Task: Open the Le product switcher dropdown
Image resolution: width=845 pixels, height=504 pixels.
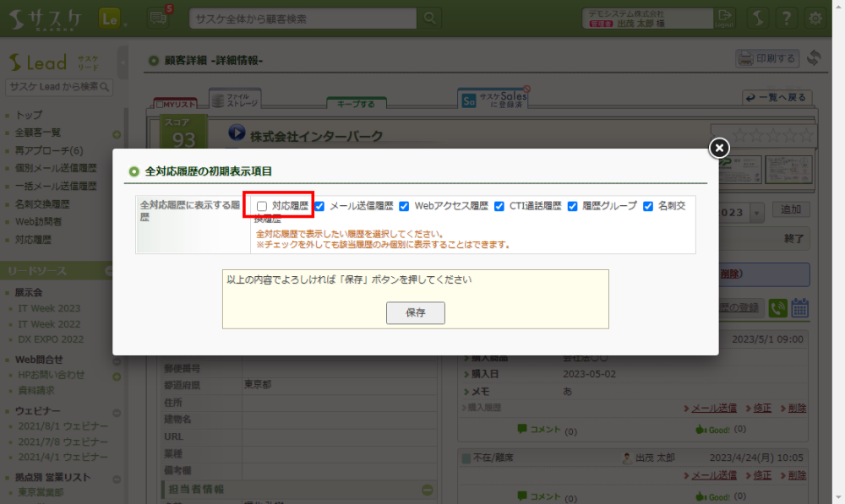Action: point(112,18)
